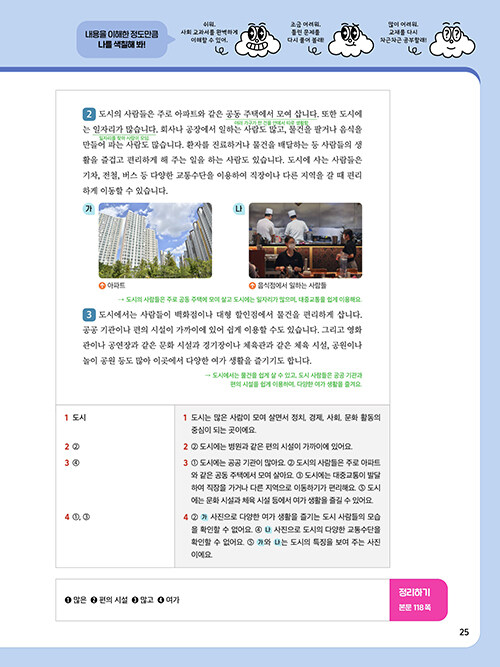
Task: Click the confused cloud with question-mark eyes
Action: coord(452,40)
